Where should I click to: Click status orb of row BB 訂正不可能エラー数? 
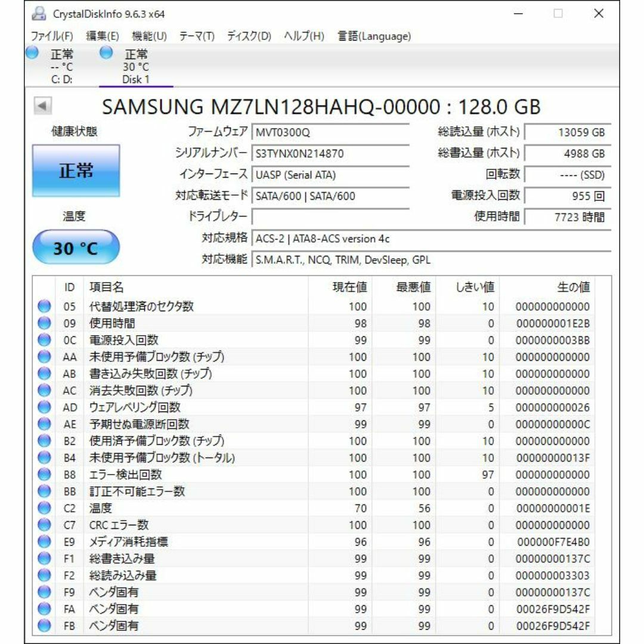(44, 491)
